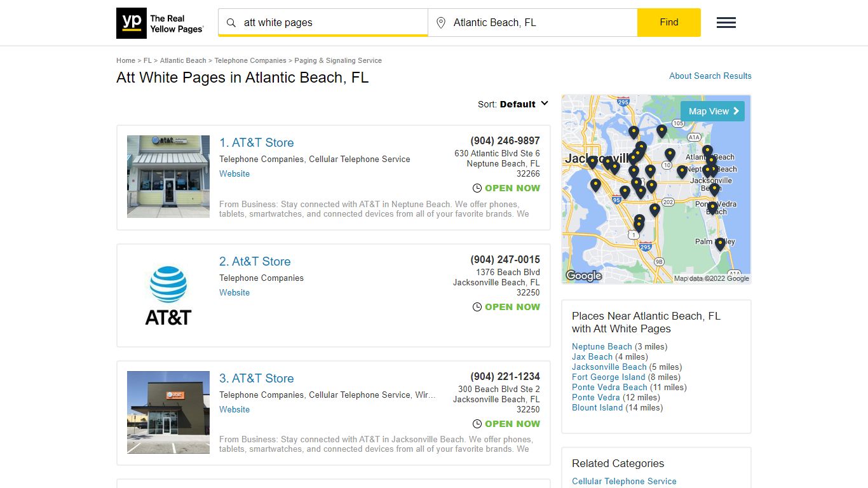
Task: Go to Home breadcrumb
Action: [126, 60]
